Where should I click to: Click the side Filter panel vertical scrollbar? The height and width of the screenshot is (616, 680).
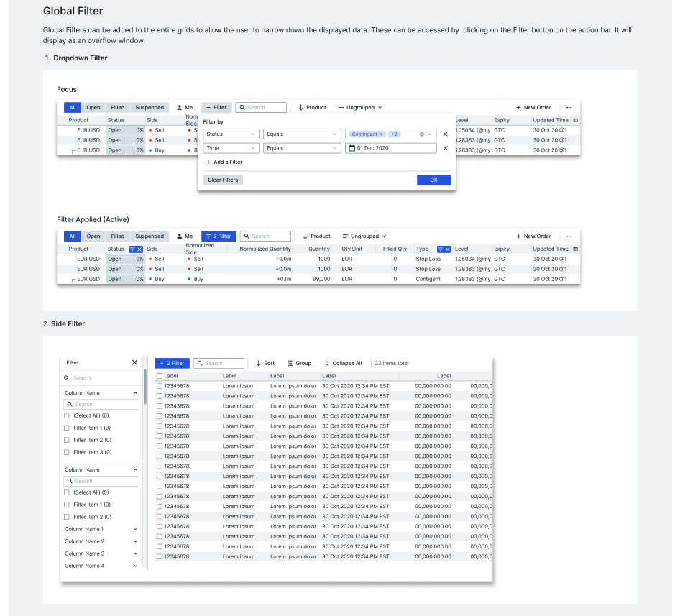pyautogui.click(x=145, y=387)
